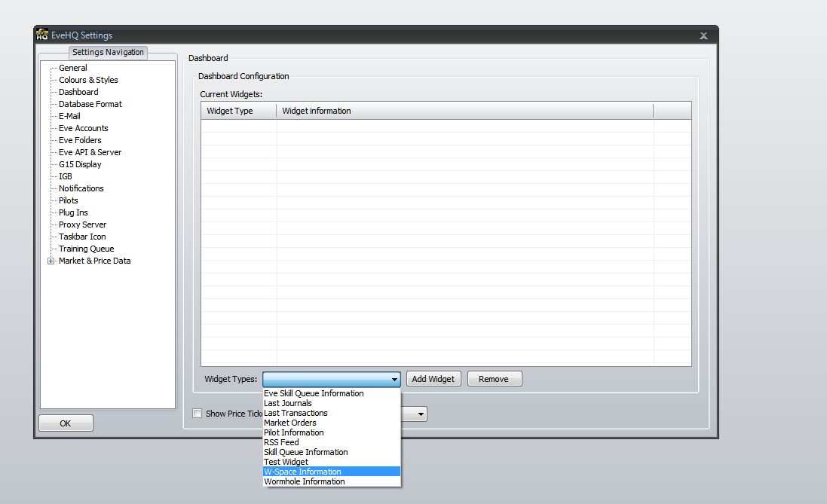Select Last Transactions from dropdown list
Image resolution: width=827 pixels, height=504 pixels.
(331, 414)
